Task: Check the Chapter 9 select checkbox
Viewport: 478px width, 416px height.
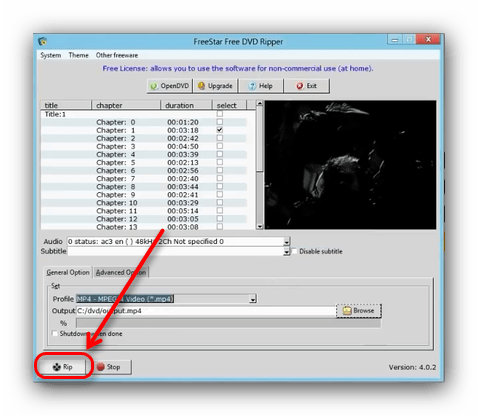Action: 220,194
